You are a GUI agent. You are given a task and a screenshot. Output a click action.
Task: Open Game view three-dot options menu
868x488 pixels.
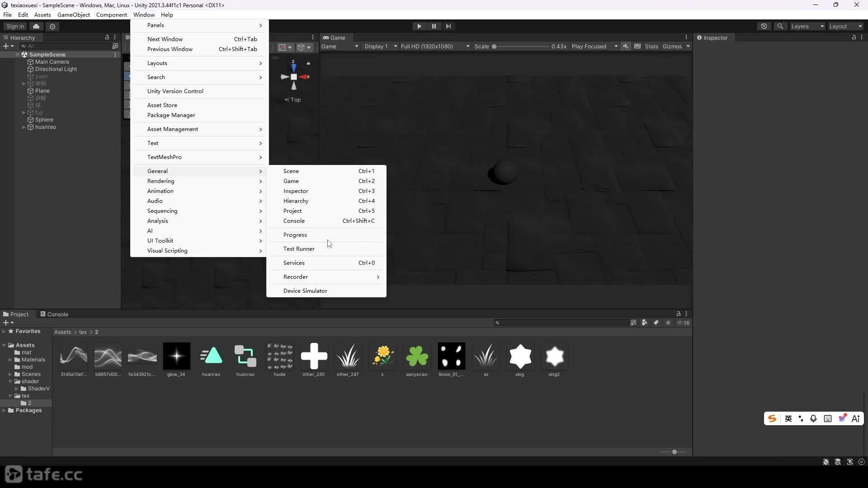pos(686,38)
